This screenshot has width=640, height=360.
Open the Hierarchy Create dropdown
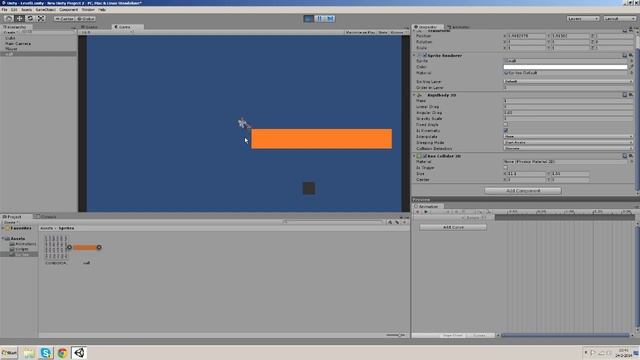click(10, 32)
